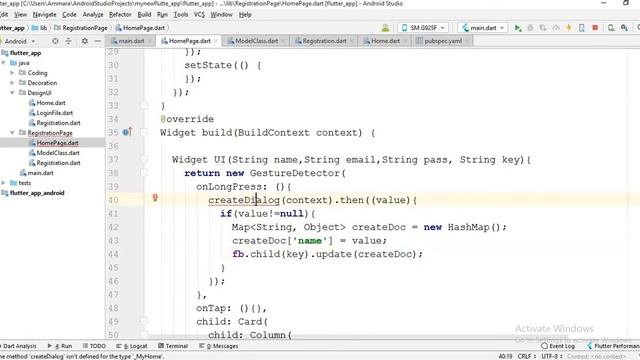Open the Event Log
640x360 pixels.
pyautogui.click(x=558, y=346)
